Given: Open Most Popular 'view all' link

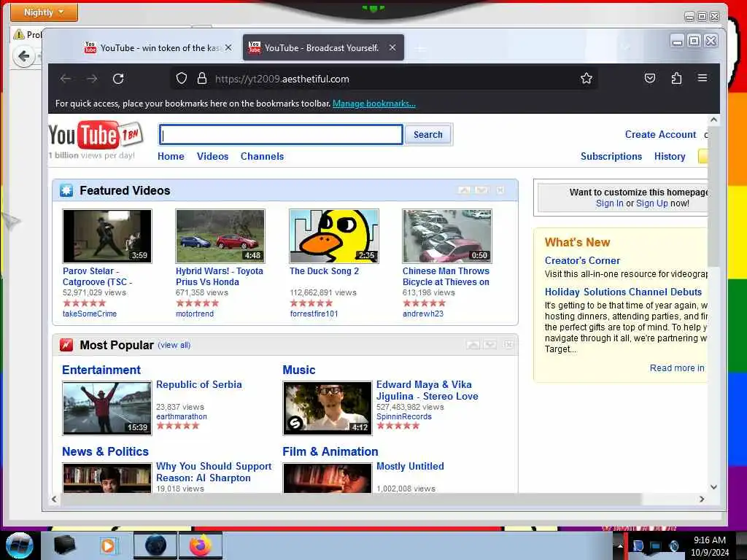Looking at the screenshot, I should click(x=174, y=345).
